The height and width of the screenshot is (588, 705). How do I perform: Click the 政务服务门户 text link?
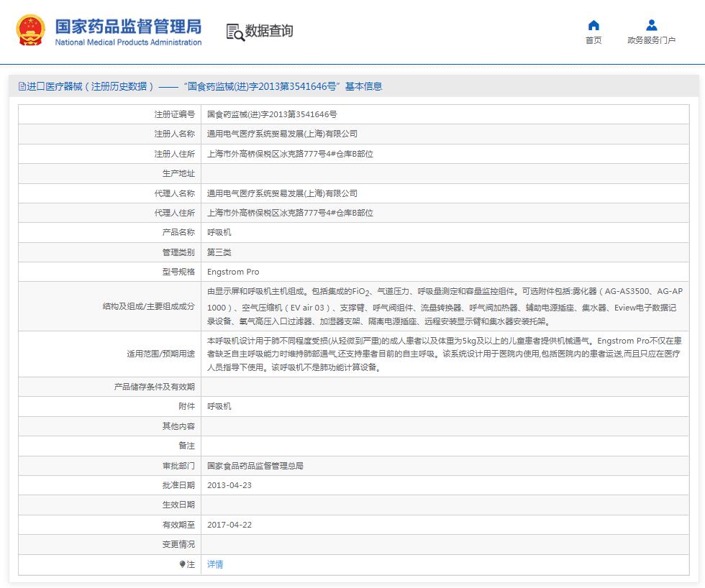[x=651, y=40]
